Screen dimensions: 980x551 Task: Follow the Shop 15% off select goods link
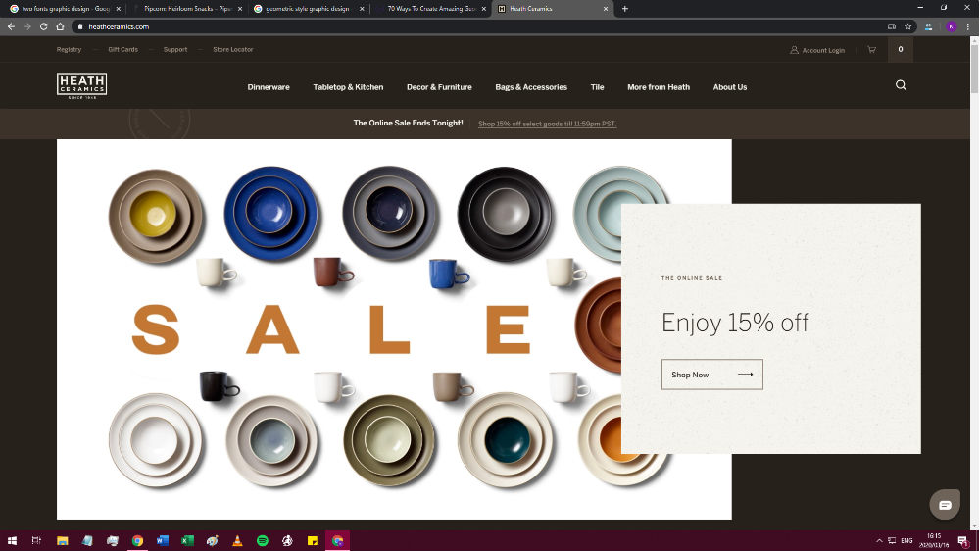click(547, 125)
